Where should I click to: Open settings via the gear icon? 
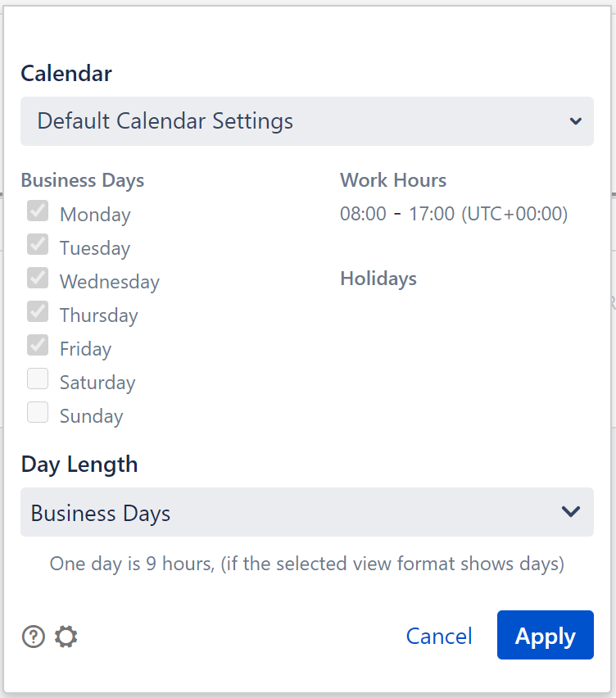(66, 637)
